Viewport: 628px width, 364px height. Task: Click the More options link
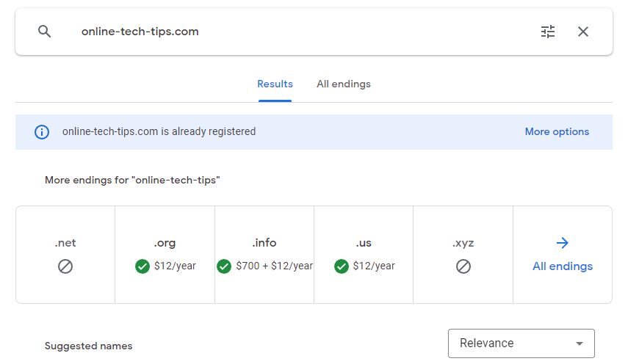tap(557, 132)
